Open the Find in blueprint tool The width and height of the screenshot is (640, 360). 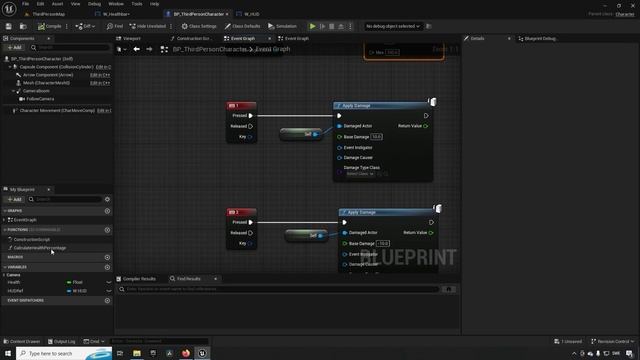(115, 26)
